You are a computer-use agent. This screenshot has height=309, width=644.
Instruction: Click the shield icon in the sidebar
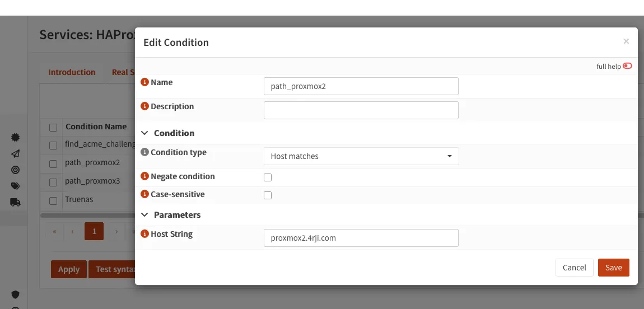[15, 294]
